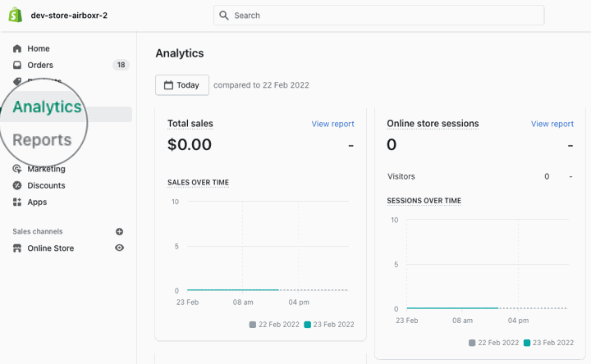Click 'compared to 22 Feb 2022' text

coord(261,85)
